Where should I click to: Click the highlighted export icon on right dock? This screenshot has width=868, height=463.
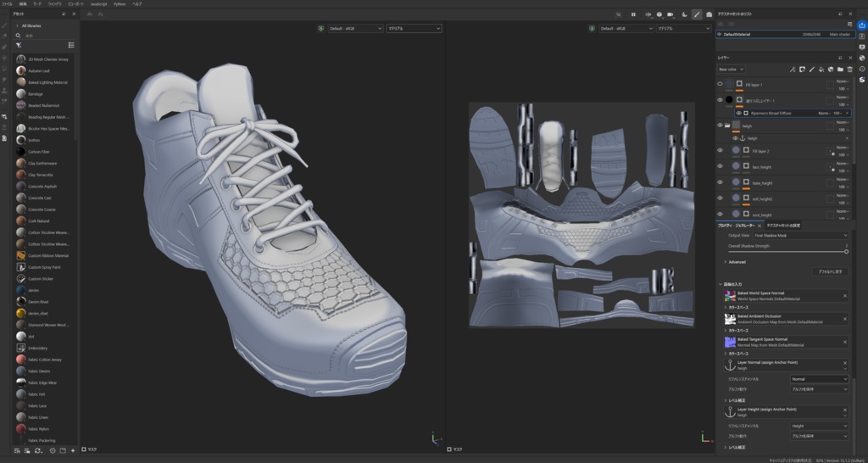tap(862, 25)
